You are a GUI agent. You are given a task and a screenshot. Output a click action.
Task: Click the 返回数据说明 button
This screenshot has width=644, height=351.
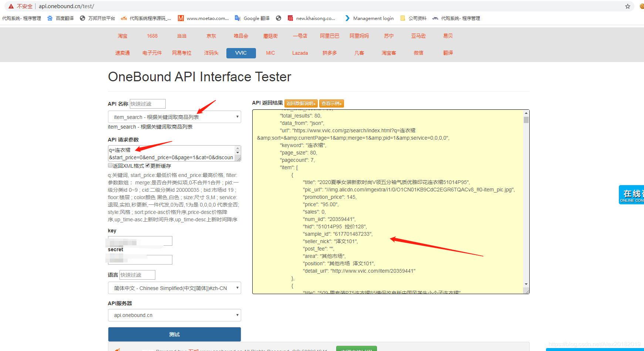(301, 103)
